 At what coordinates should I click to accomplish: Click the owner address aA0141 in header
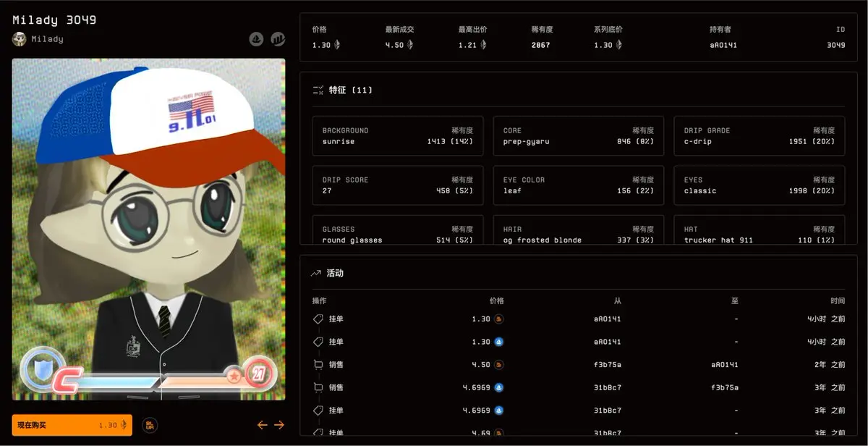[x=723, y=45]
